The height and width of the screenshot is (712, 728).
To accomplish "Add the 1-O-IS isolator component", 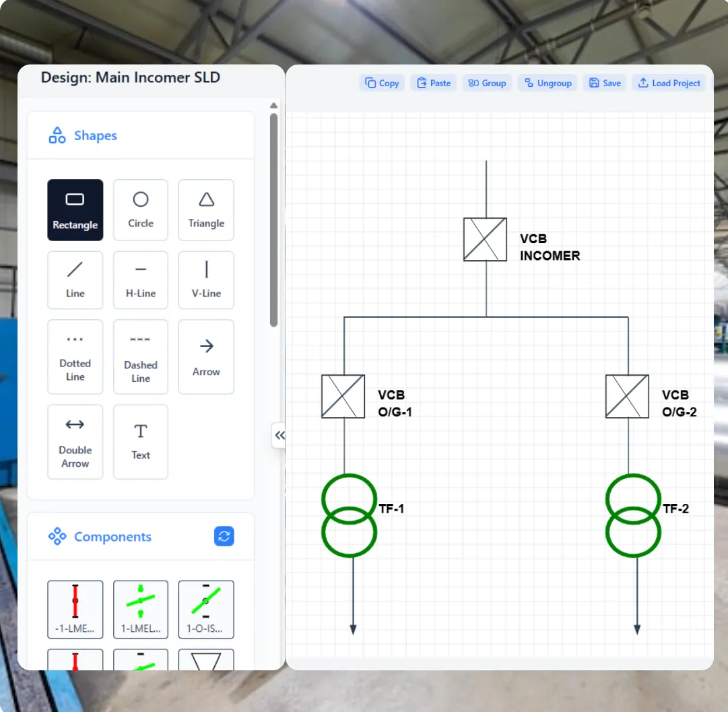I will click(206, 609).
